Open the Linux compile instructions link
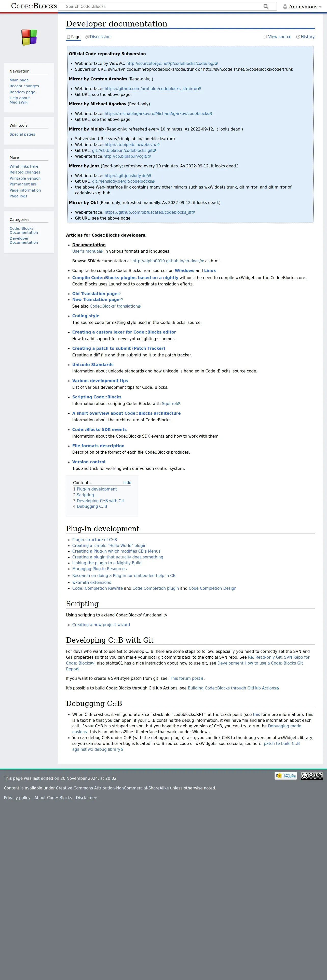The image size is (327, 980). 210,271
